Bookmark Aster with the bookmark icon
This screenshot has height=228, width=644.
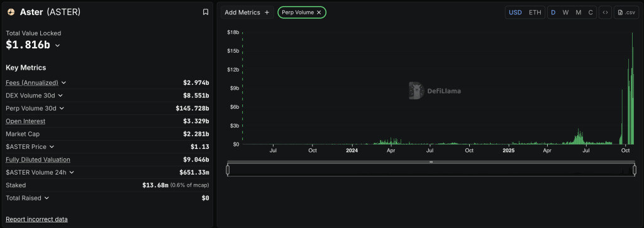point(206,13)
